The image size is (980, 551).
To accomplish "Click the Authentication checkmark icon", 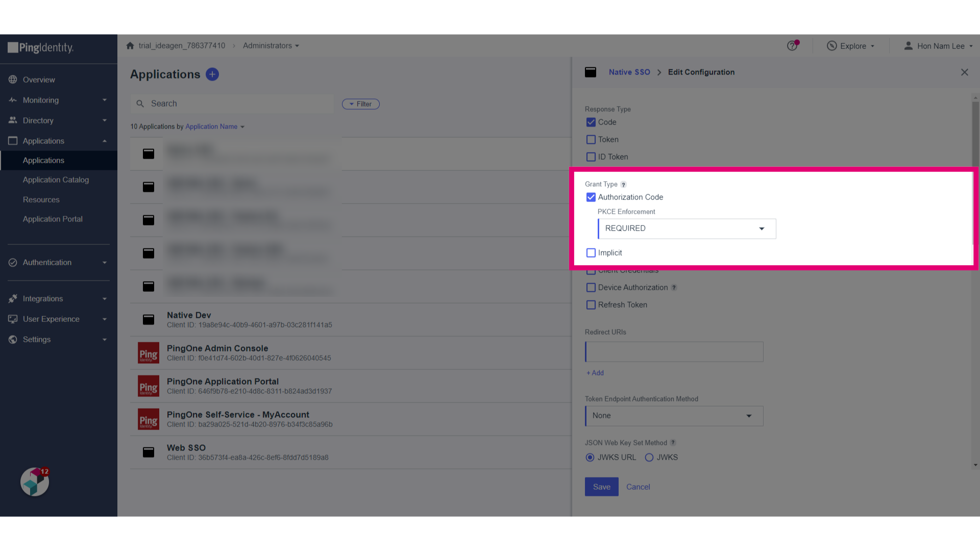I will pos(13,262).
